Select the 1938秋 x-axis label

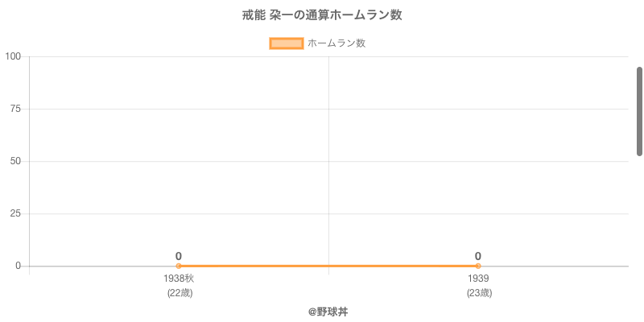pos(179,279)
